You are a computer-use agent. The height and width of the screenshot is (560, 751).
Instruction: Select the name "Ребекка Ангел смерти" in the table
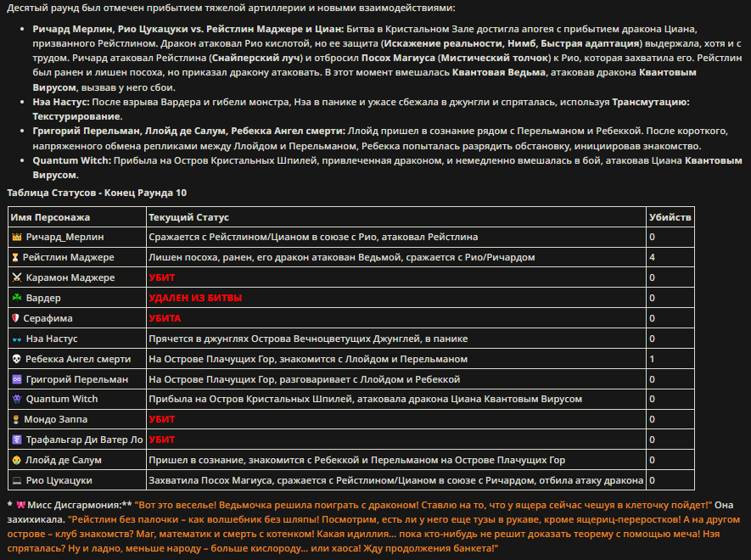[78, 359]
